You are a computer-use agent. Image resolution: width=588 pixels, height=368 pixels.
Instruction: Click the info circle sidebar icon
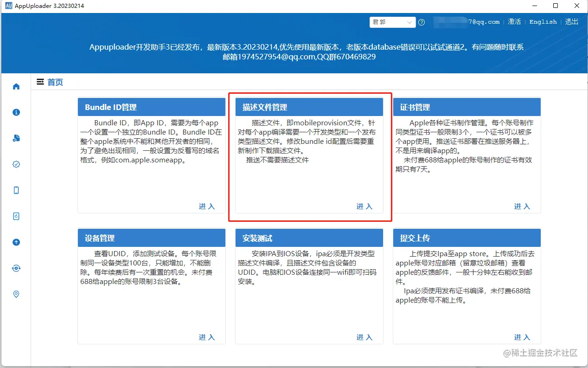coord(16,112)
